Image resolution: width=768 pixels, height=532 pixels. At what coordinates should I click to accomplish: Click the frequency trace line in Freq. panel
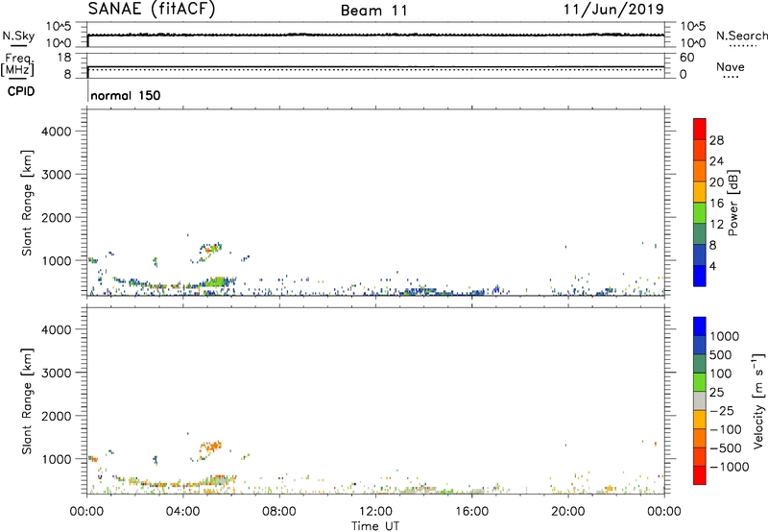point(375,66)
